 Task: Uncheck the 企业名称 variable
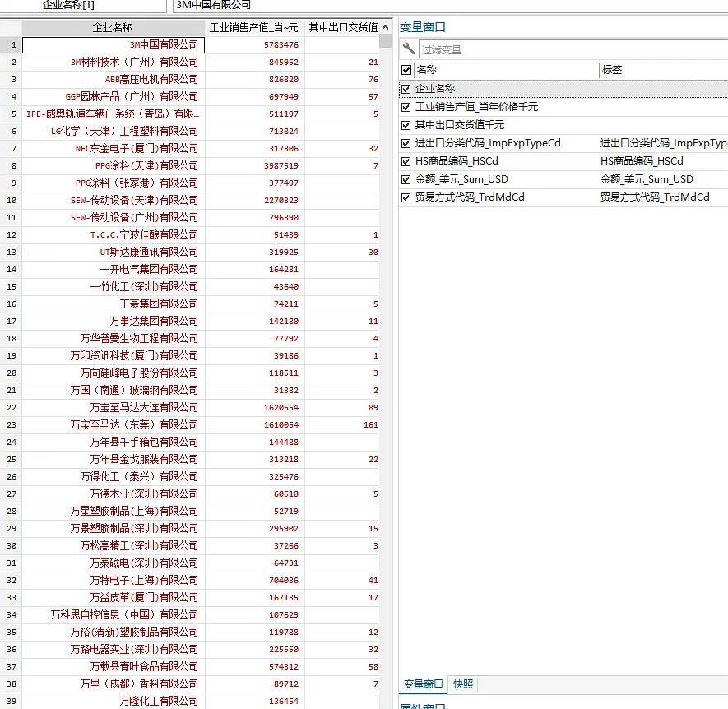pyautogui.click(x=405, y=88)
